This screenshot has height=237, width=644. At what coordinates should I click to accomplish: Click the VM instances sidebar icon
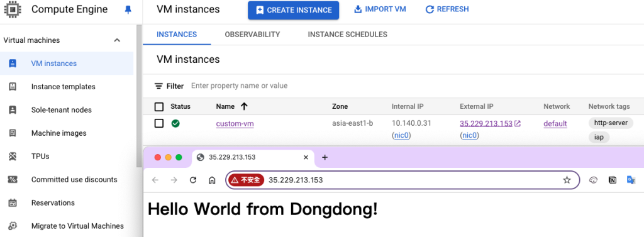coord(13,63)
